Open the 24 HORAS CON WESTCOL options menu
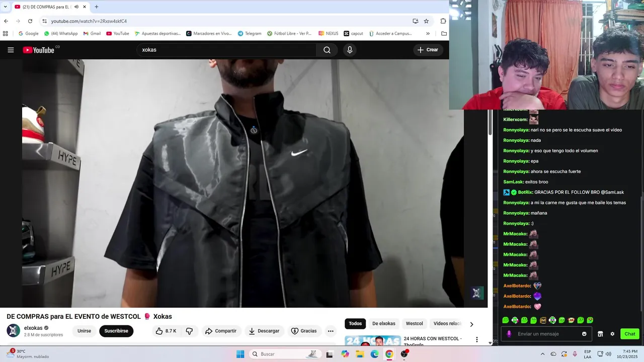The height and width of the screenshot is (362, 644). pyautogui.click(x=477, y=339)
